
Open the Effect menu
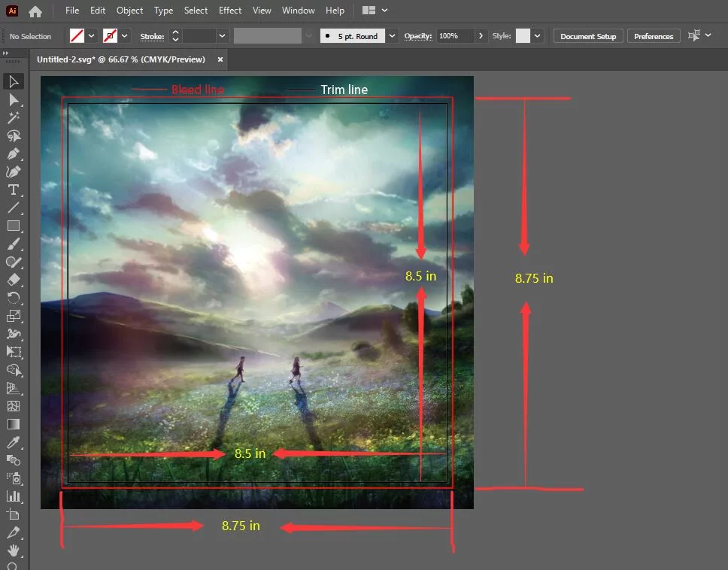coord(230,11)
